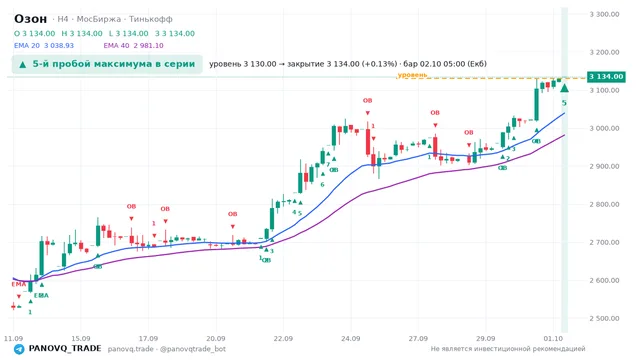Click the '01.10' date axis label

coord(553,338)
